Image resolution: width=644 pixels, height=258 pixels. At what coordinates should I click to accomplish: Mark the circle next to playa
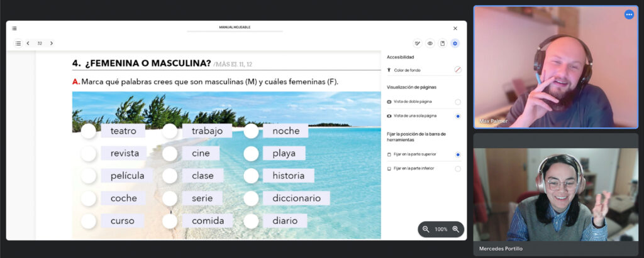251,153
